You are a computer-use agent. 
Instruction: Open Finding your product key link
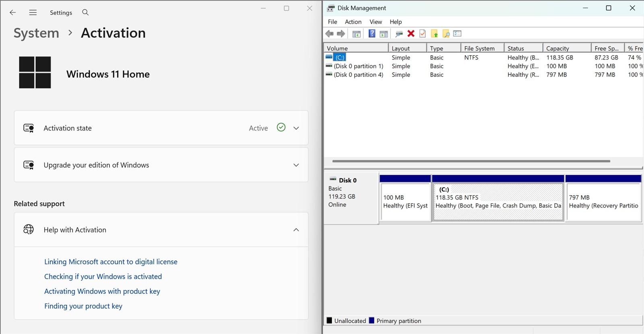tap(83, 306)
